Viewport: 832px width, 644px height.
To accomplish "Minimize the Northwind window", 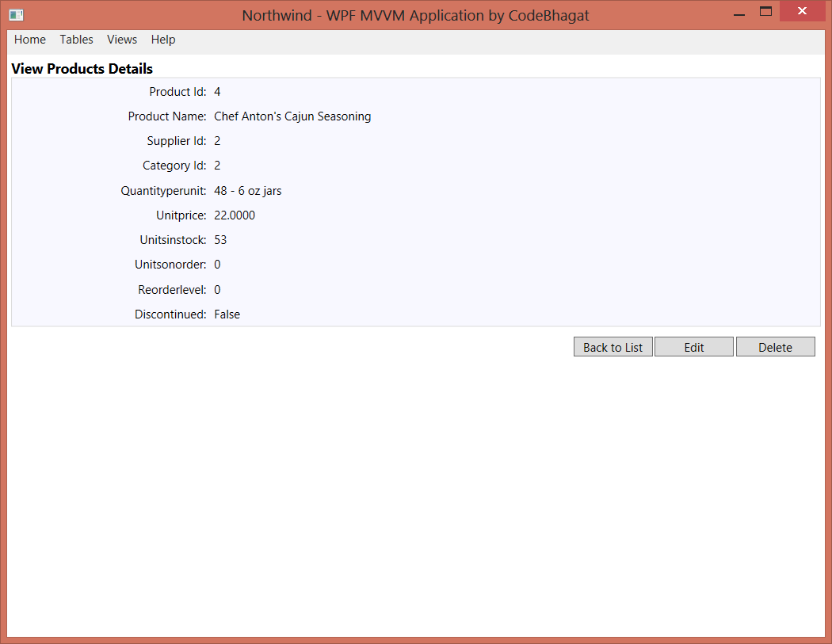I will 739,13.
